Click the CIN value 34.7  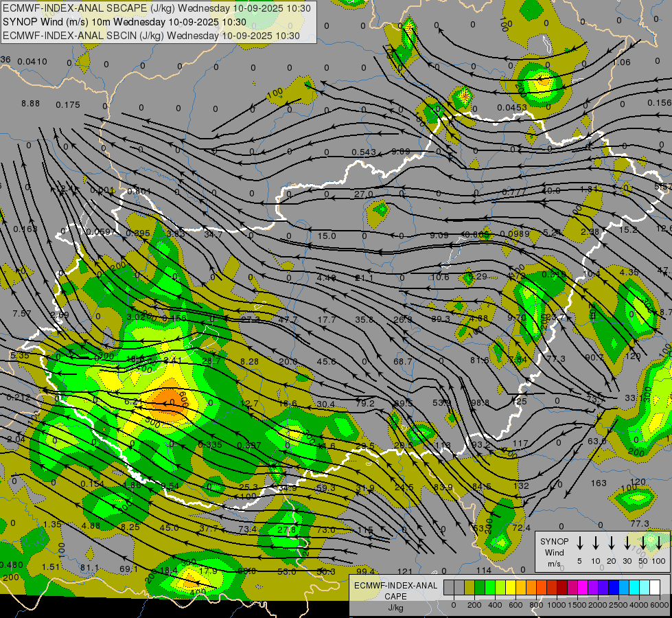(213, 235)
